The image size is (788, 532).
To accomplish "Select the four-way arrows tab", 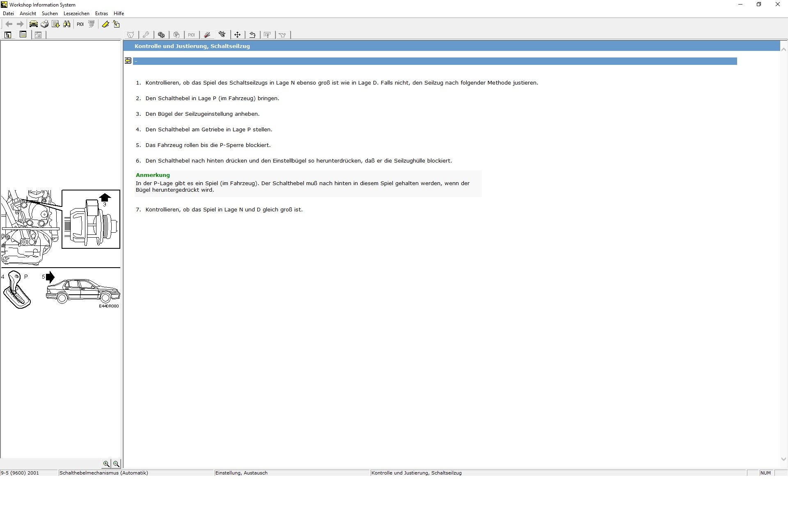I will pyautogui.click(x=237, y=35).
